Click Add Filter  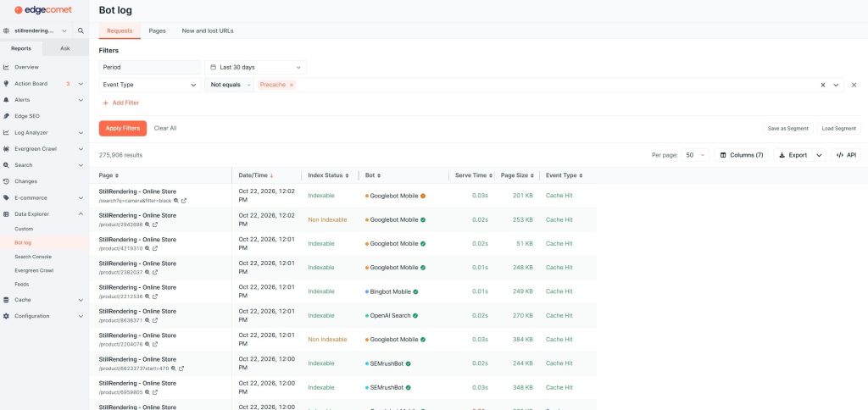(x=120, y=102)
